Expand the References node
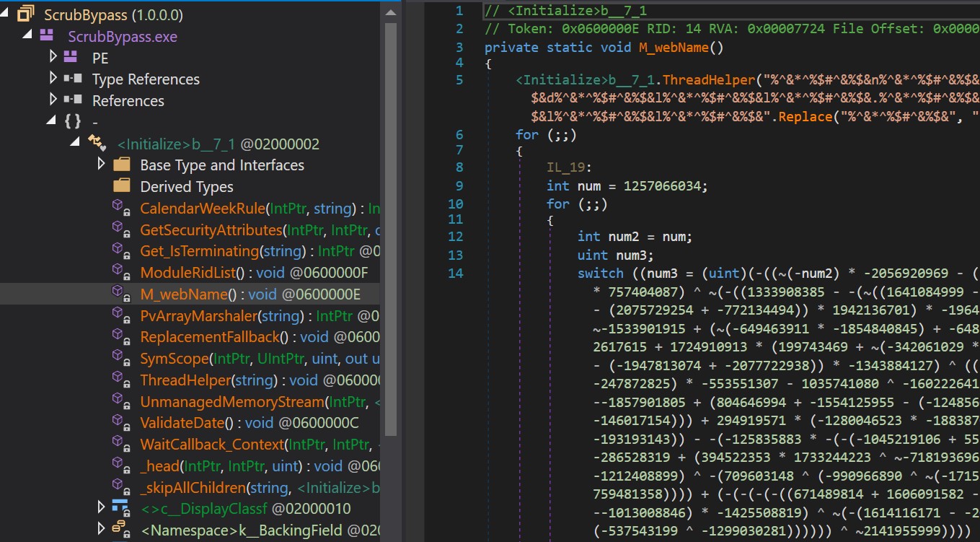The height and width of the screenshot is (542, 980). click(x=53, y=100)
